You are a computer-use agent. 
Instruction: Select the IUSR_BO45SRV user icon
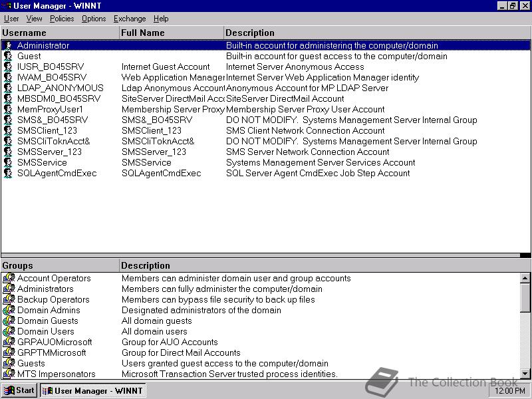click(x=8, y=67)
